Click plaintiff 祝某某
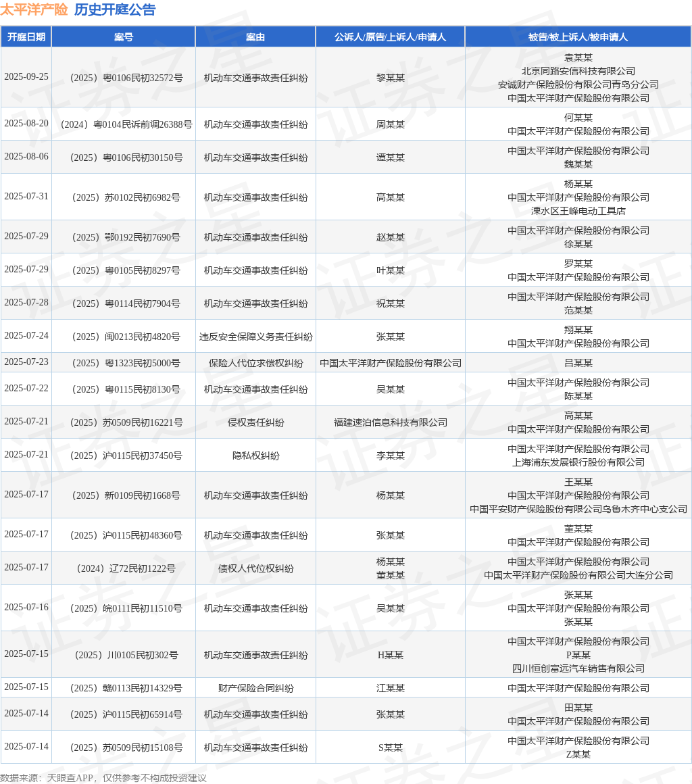 pos(391,303)
